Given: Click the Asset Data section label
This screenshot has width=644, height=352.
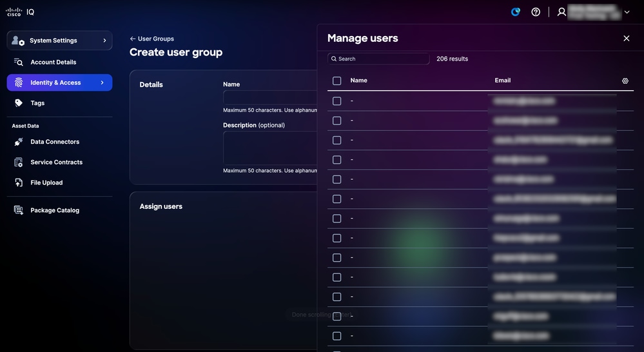Looking at the screenshot, I should 26,126.
